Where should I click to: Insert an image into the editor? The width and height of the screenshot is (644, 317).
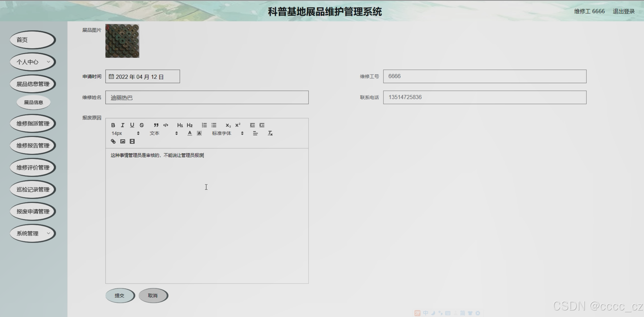pos(123,141)
